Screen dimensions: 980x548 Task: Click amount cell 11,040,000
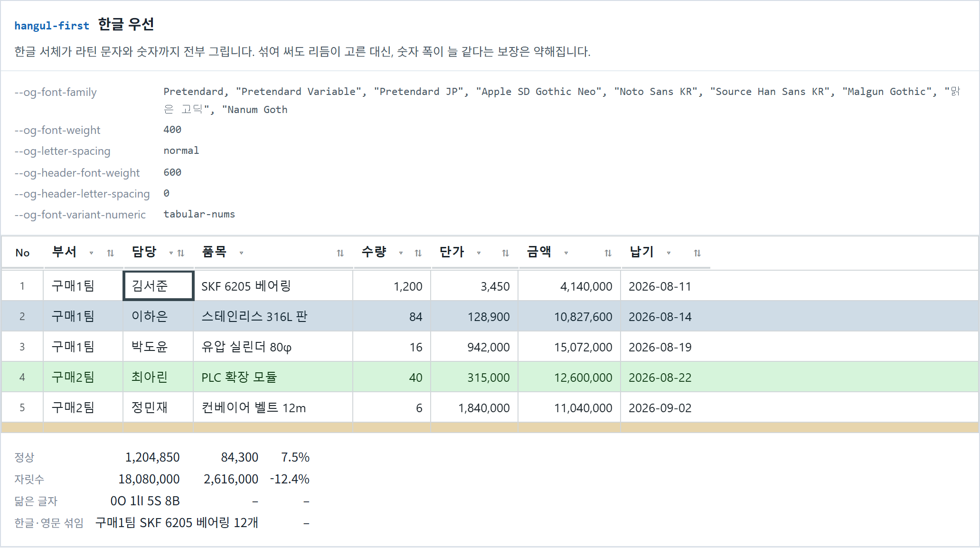[569, 407]
